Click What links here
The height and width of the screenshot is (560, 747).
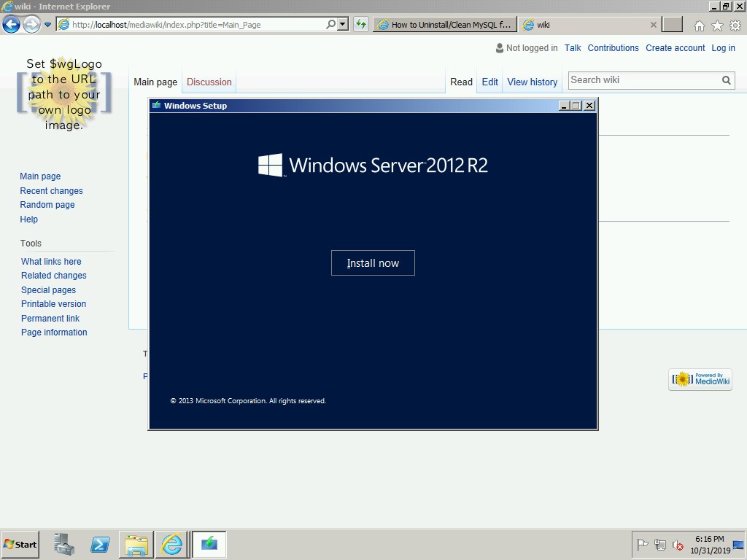[x=51, y=262]
